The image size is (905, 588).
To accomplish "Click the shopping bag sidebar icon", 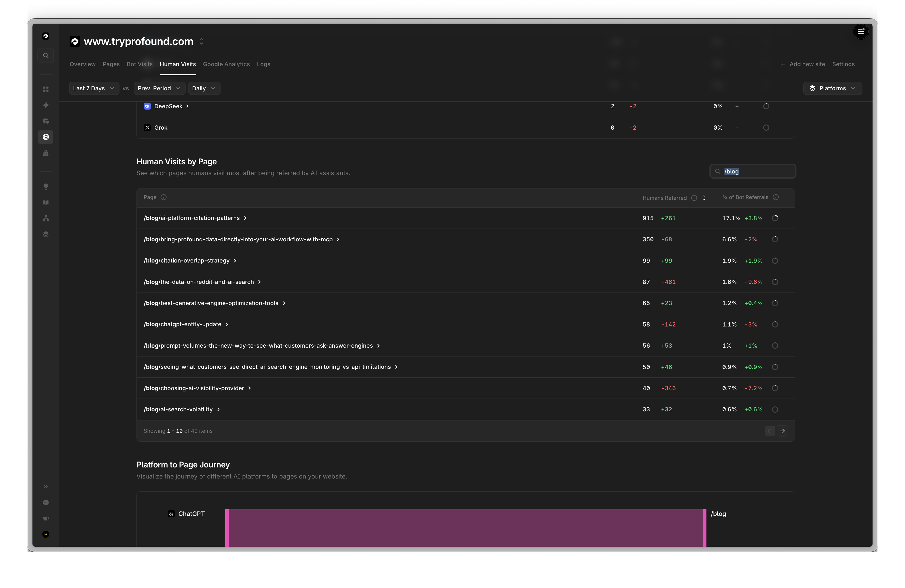I will pyautogui.click(x=46, y=153).
